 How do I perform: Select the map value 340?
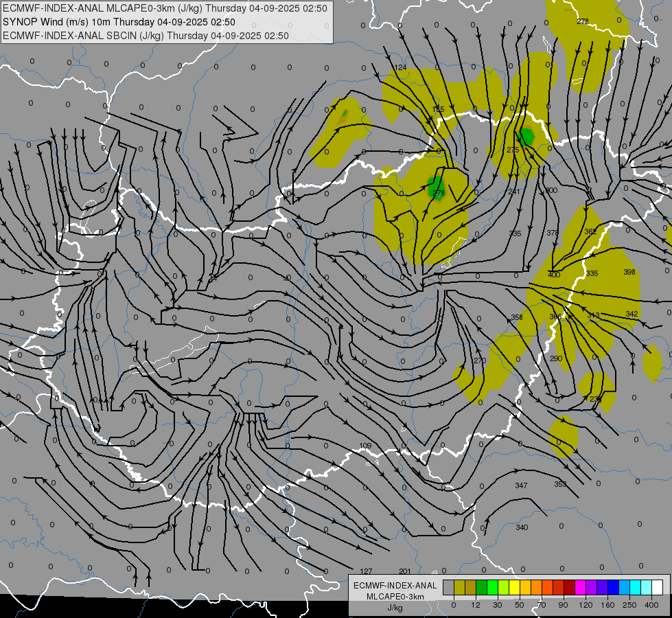coord(522,527)
